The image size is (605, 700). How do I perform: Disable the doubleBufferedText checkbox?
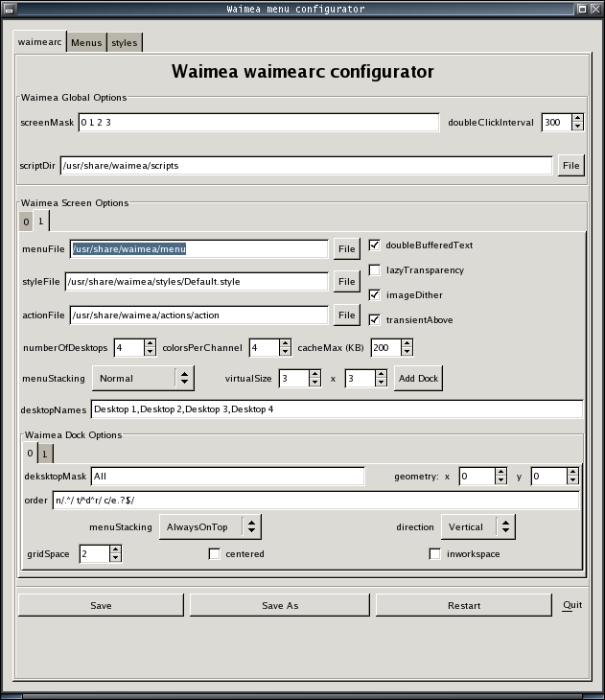coord(375,245)
